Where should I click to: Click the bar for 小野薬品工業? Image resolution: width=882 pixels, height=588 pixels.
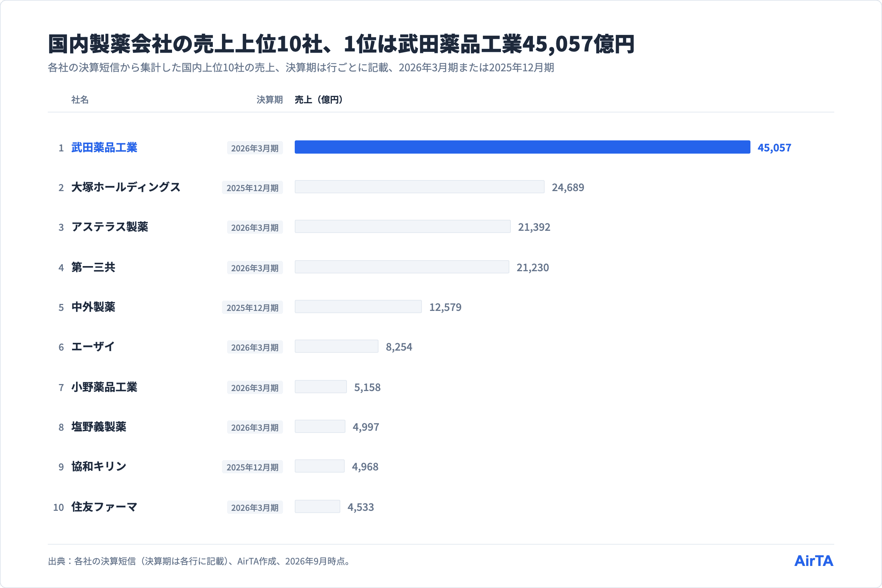[320, 387]
